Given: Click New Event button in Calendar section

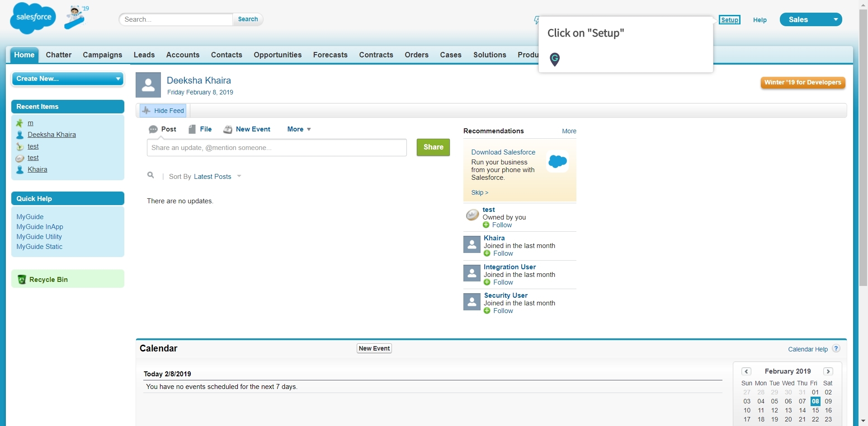Looking at the screenshot, I should click(x=374, y=348).
